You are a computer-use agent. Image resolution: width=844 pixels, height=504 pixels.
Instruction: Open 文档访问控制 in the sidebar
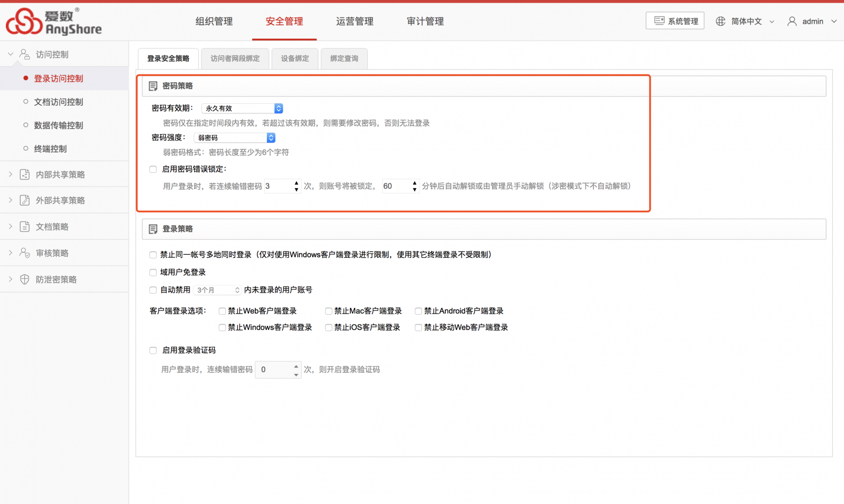pyautogui.click(x=59, y=102)
